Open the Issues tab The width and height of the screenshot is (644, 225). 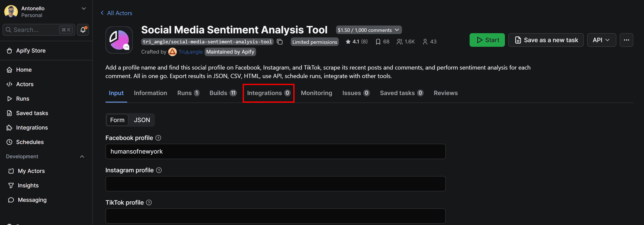click(356, 93)
